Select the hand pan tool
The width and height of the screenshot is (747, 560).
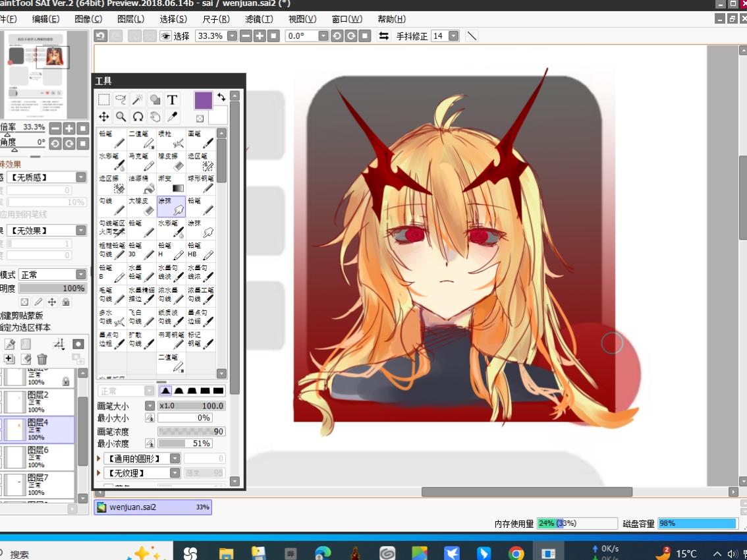[x=155, y=117]
